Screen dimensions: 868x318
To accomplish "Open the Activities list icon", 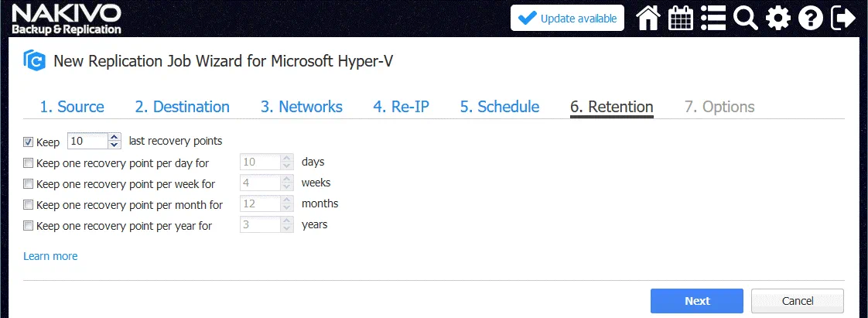I will [x=713, y=19].
